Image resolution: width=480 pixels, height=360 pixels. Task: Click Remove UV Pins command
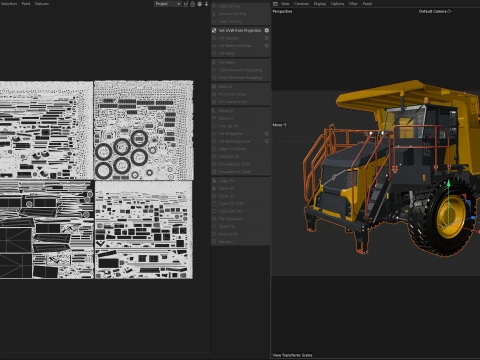[x=240, y=14]
